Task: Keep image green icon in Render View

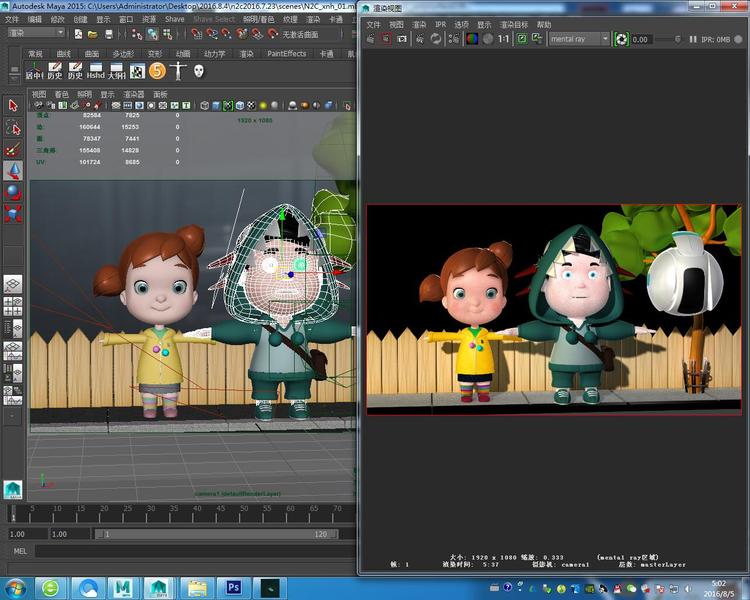Action: coord(522,39)
